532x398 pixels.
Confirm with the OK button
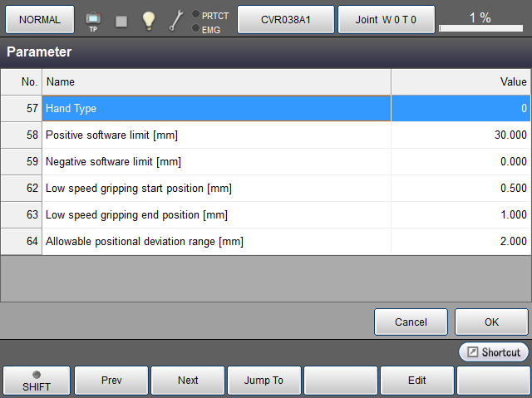491,322
